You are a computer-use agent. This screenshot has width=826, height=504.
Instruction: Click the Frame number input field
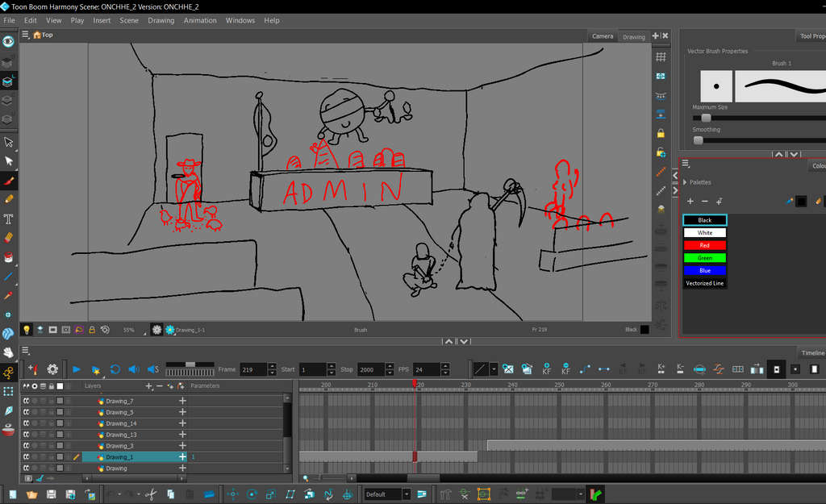coord(253,369)
